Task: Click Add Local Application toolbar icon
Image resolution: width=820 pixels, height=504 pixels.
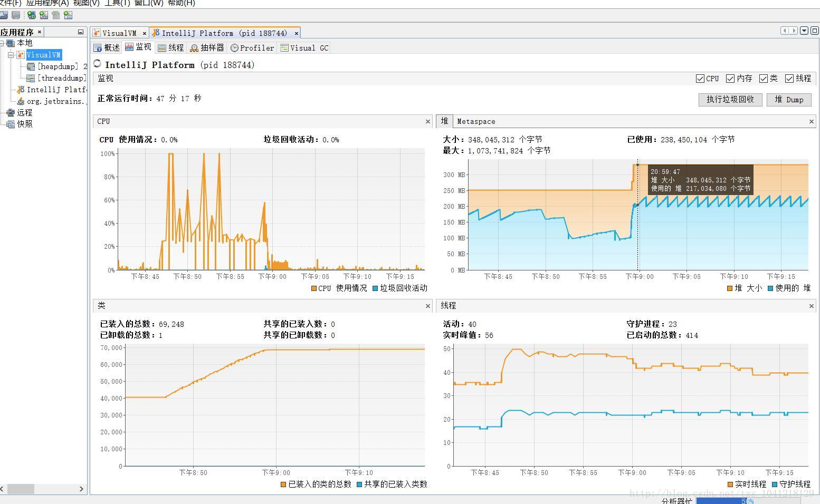Action: pos(32,15)
